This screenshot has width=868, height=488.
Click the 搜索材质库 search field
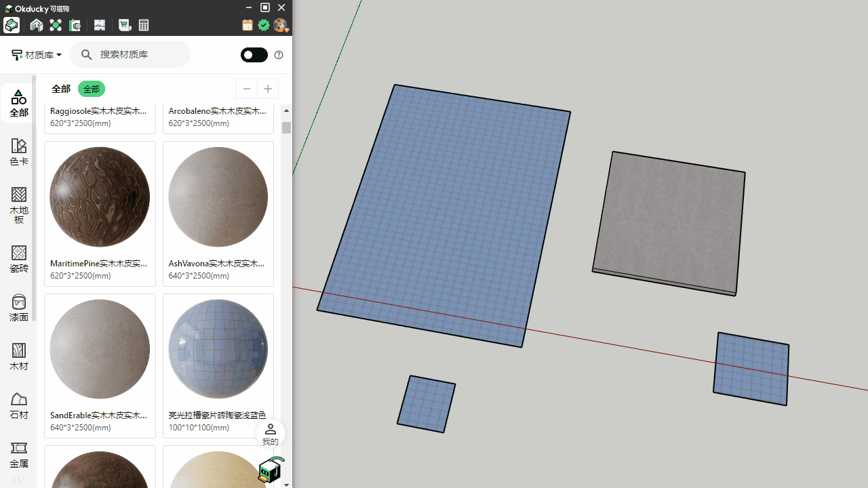click(139, 54)
